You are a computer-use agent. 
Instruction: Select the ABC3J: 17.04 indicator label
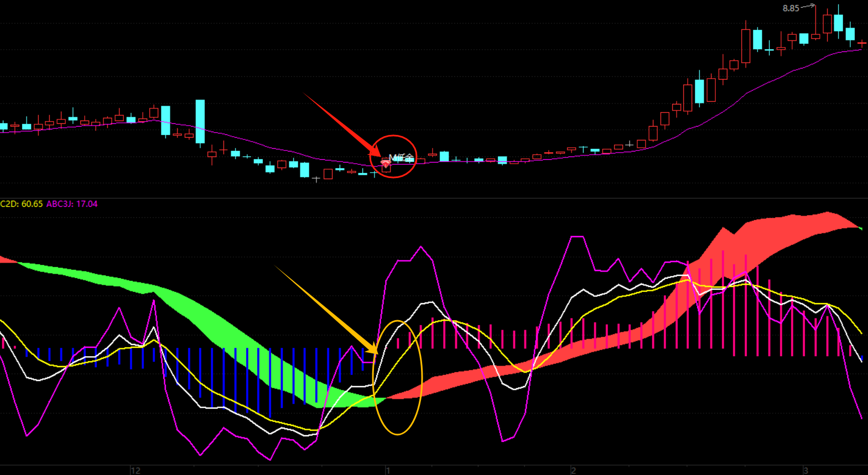(72, 204)
